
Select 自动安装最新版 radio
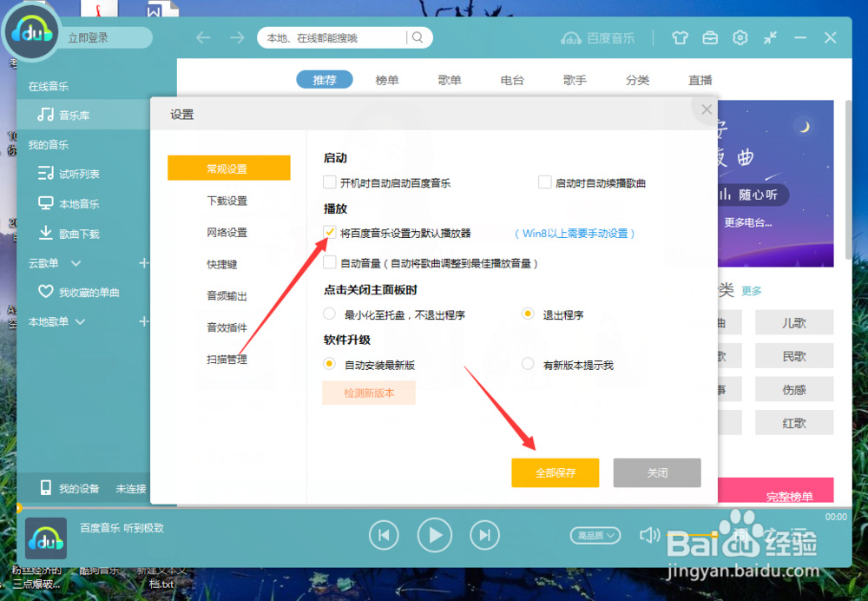[329, 364]
